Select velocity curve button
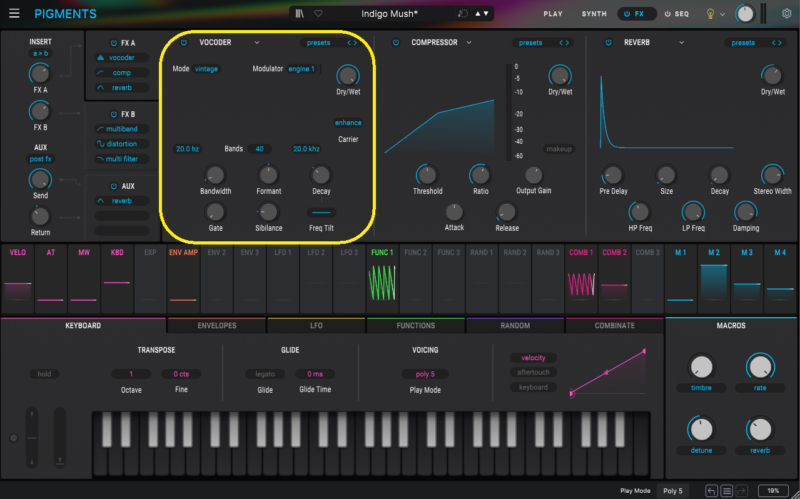Image resolution: width=800 pixels, height=499 pixels. (x=533, y=358)
